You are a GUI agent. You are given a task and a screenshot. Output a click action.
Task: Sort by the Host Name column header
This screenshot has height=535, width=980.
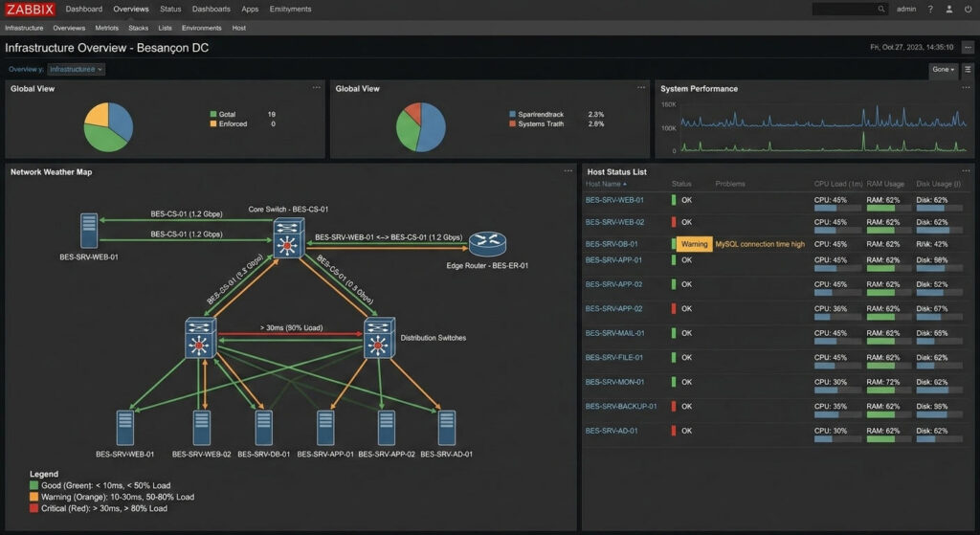606,184
